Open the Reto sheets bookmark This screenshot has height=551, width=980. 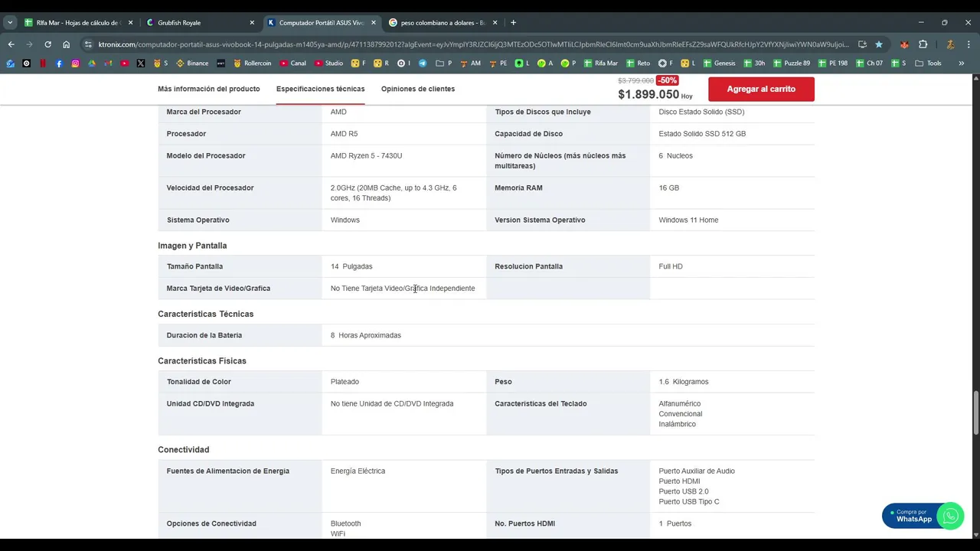tap(638, 64)
